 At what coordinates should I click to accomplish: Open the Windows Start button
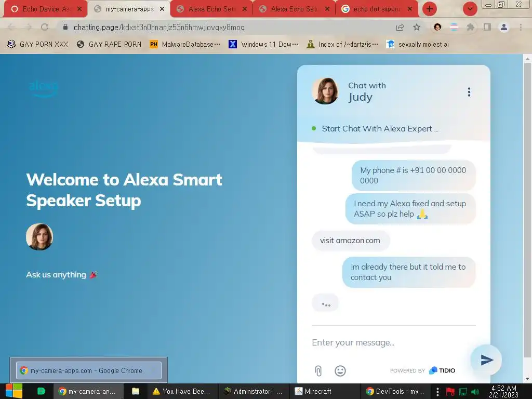[x=14, y=391]
